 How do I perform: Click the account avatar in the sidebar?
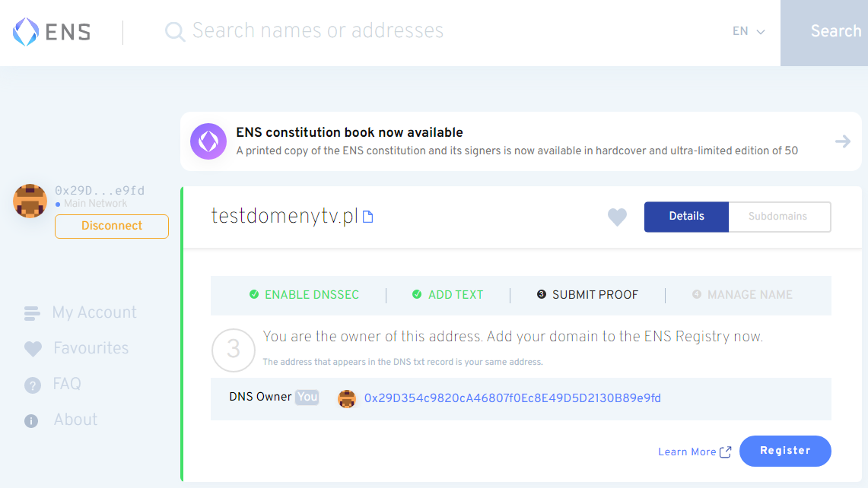(30, 201)
